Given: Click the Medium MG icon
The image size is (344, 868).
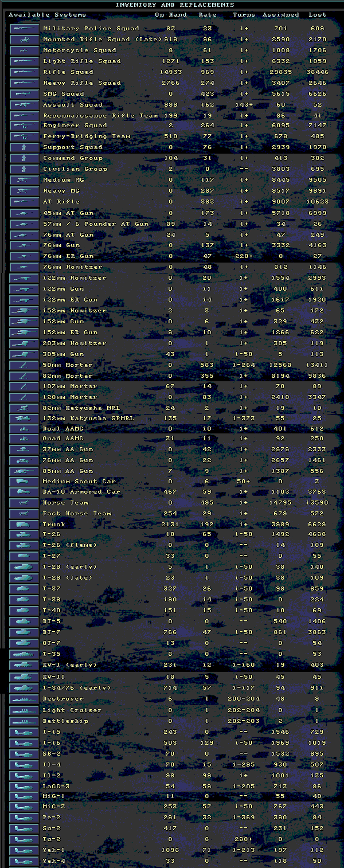Looking at the screenshot, I should [25, 180].
